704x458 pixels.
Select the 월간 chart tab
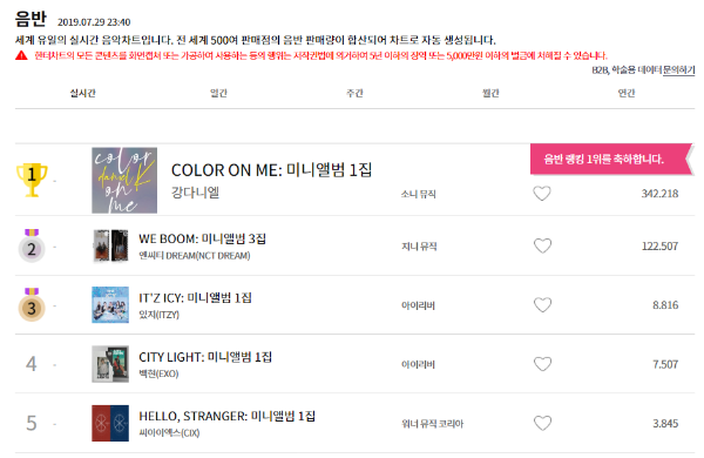pos(491,93)
